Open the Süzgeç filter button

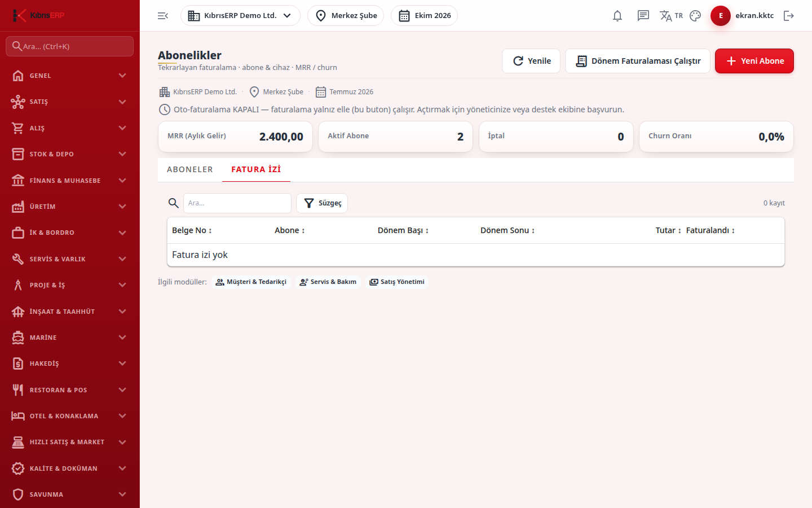pyautogui.click(x=322, y=203)
